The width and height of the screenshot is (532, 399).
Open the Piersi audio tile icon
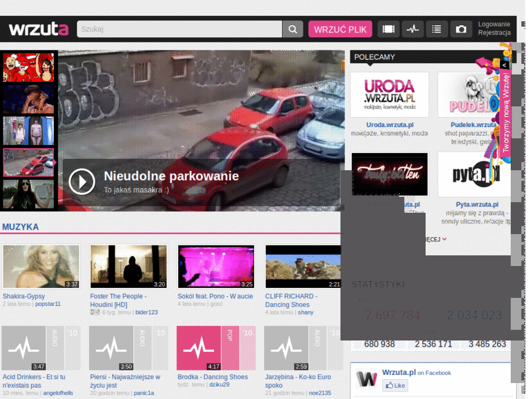click(x=111, y=348)
